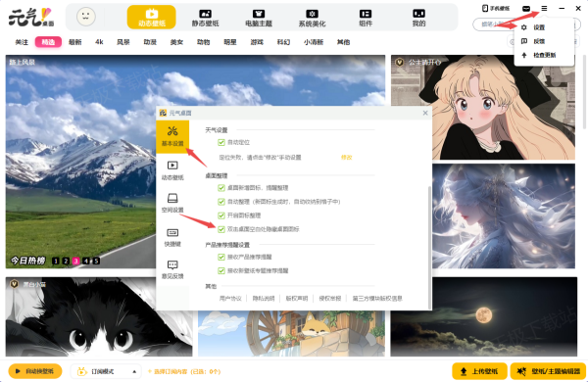Select 空间设置 in settings sidebar

coord(172,203)
